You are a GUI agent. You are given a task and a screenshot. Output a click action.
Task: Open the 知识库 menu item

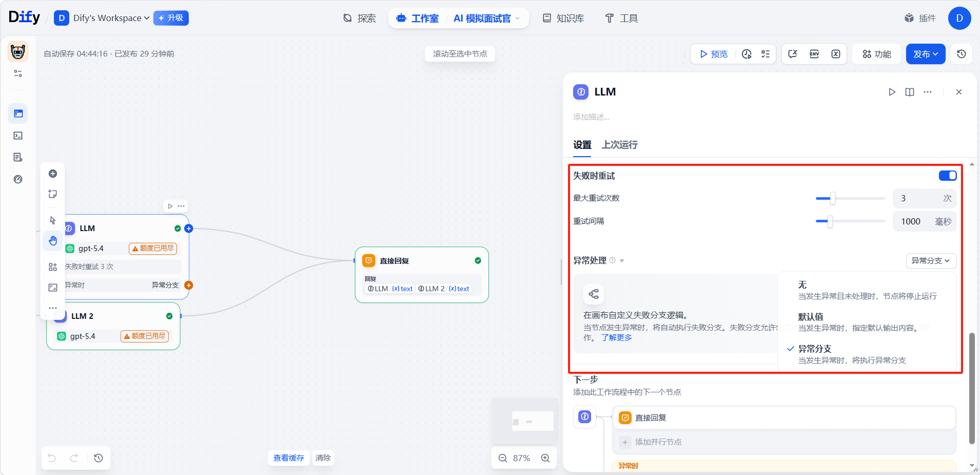[563, 18]
